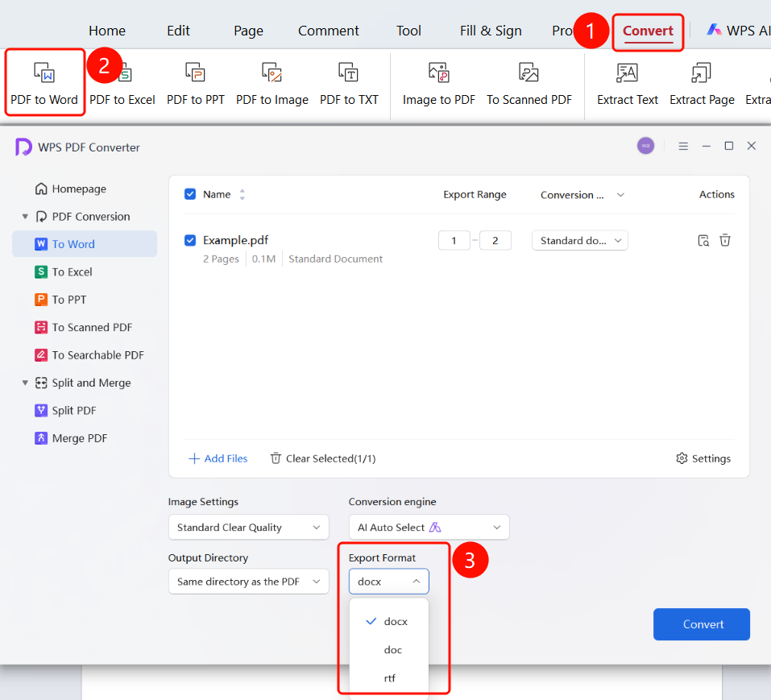Open the Fill & Sign tab

[491, 31]
